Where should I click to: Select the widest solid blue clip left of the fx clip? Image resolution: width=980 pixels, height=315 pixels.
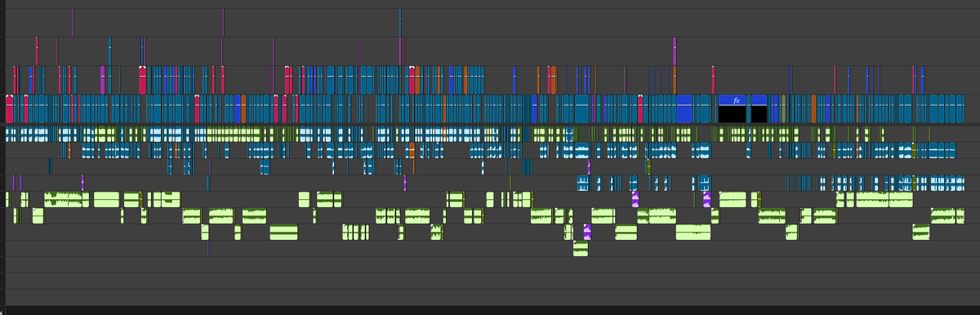pos(684,109)
